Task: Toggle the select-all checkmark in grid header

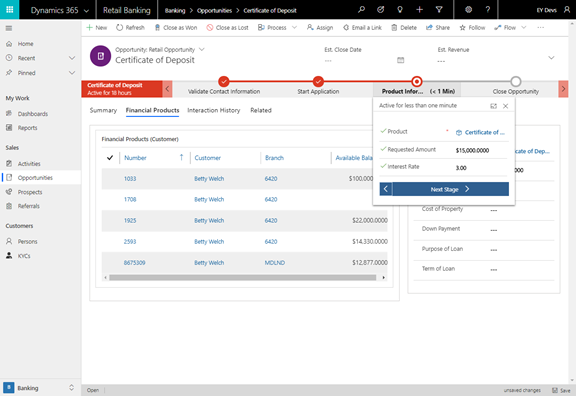Action: (110, 158)
